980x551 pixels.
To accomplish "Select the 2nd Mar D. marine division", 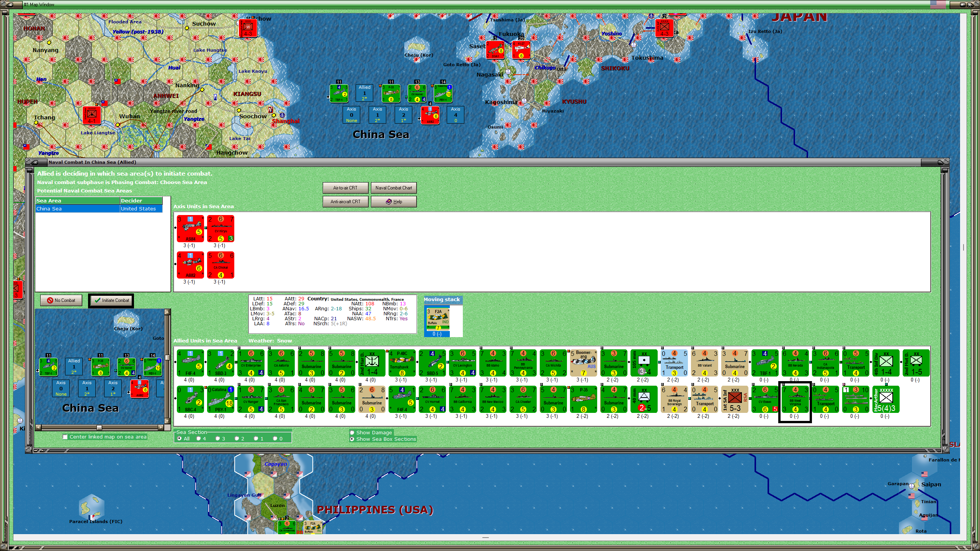I will click(x=372, y=363).
